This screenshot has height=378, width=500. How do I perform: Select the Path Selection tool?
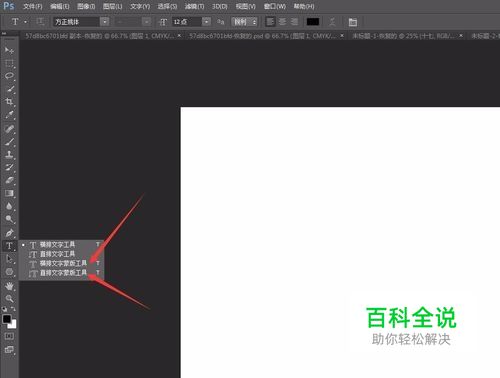click(9, 259)
